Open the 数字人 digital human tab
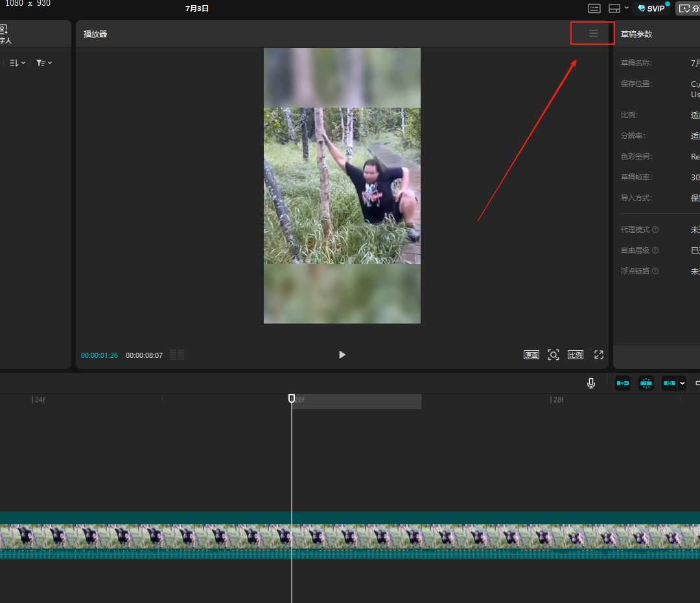Image resolution: width=700 pixels, height=603 pixels. 5,34
